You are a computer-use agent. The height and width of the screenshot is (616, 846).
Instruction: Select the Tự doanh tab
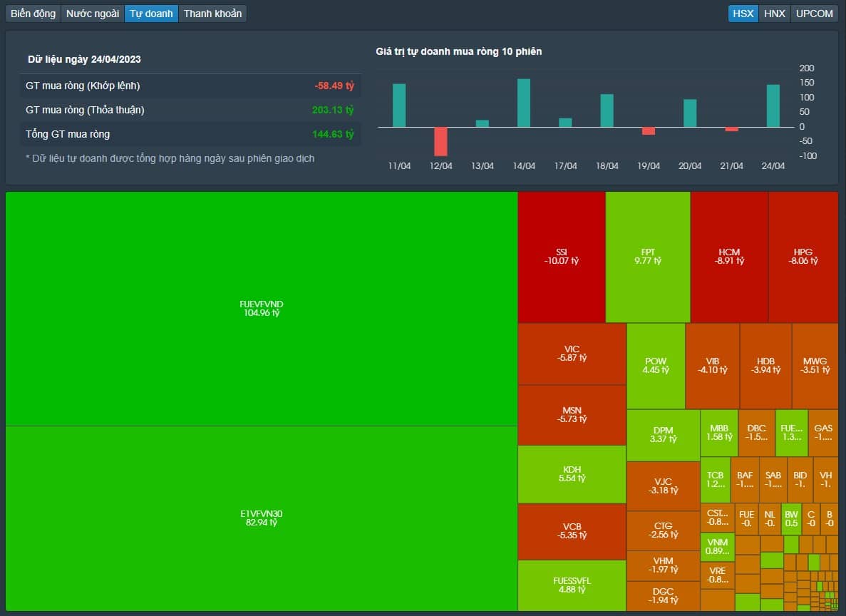pos(151,14)
